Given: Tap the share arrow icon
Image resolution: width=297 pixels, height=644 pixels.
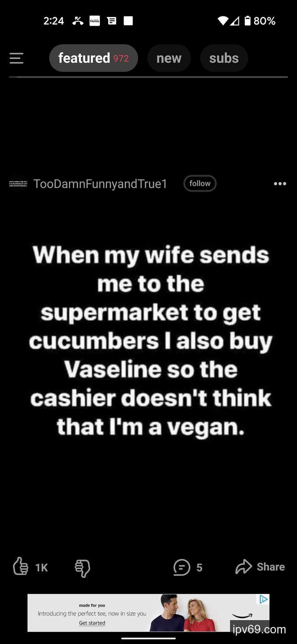Looking at the screenshot, I should [244, 567].
